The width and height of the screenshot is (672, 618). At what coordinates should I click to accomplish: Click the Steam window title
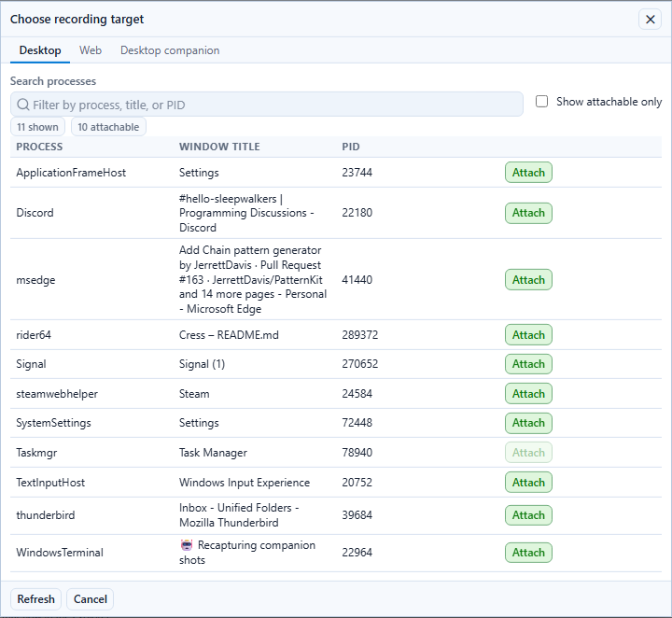click(194, 394)
